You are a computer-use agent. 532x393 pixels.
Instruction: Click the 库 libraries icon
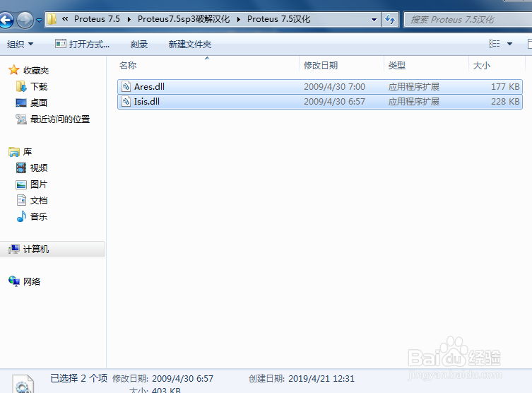pos(14,152)
